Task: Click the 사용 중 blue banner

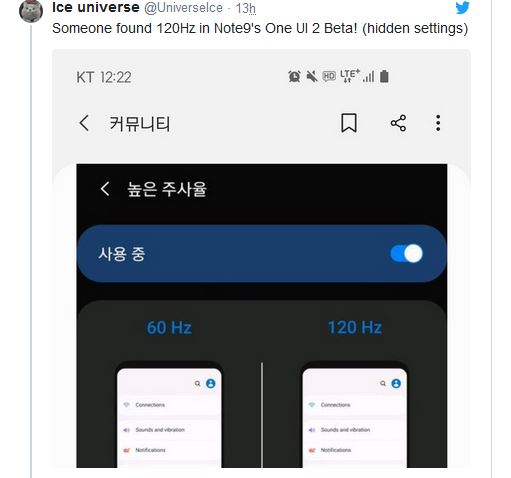Action: click(x=262, y=254)
